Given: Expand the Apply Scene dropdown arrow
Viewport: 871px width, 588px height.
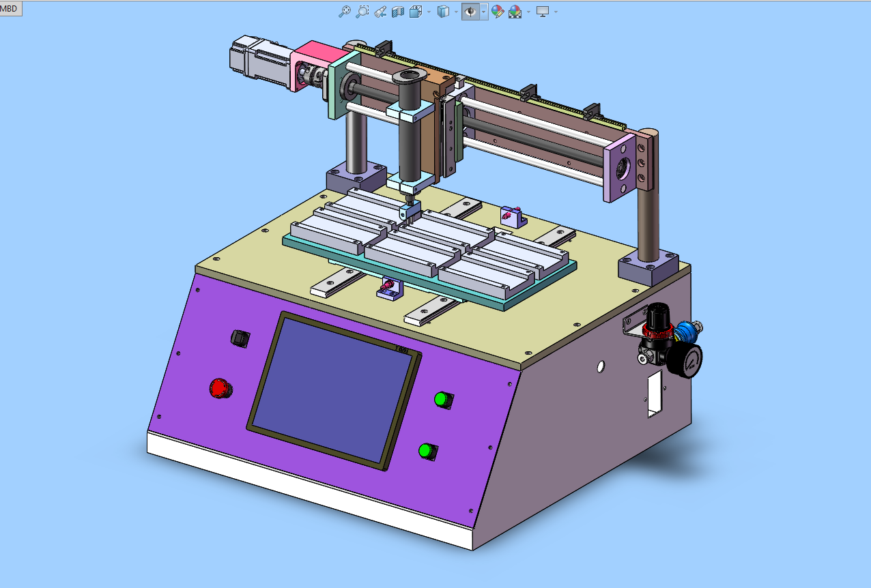Looking at the screenshot, I should 528,12.
